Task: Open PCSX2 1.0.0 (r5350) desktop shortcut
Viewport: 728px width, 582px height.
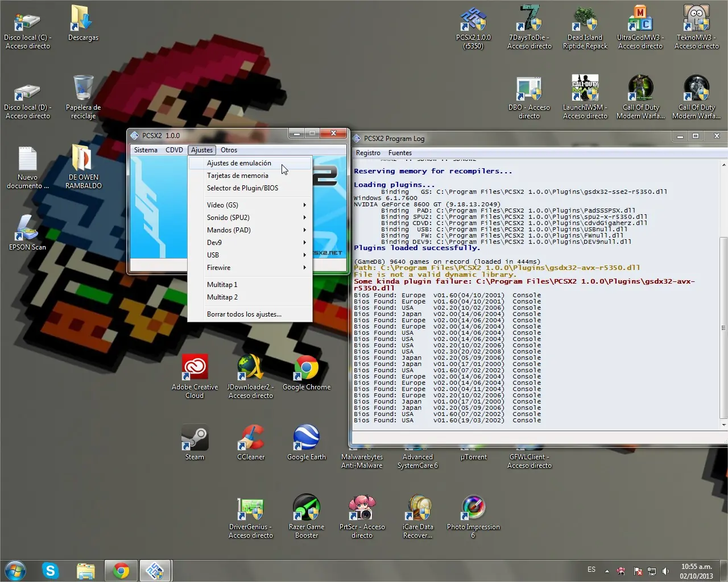Action: (473, 27)
